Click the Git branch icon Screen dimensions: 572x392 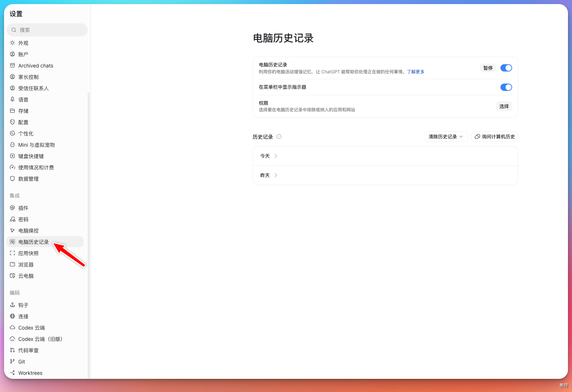[x=12, y=361]
